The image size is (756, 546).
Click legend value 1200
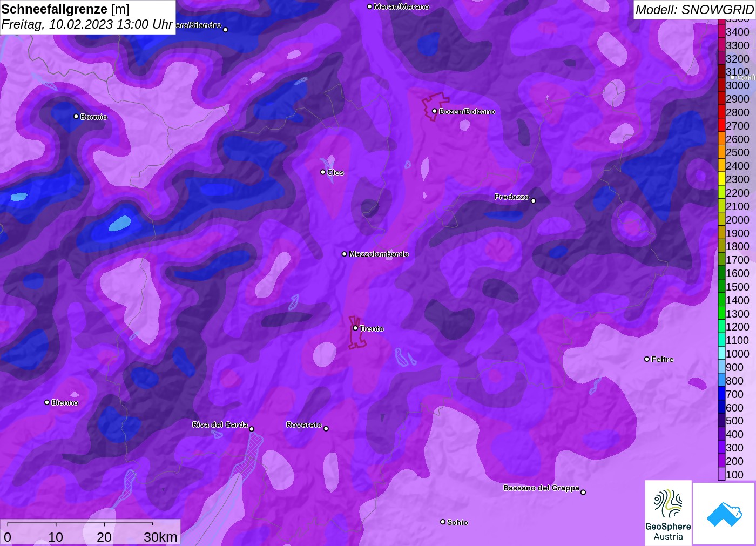click(738, 327)
